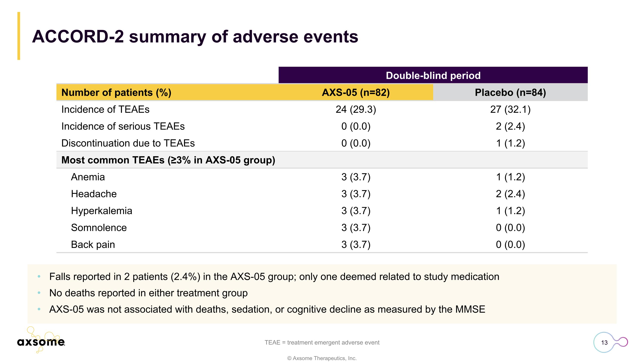Select the 'Incidence of TEAEs' row label
Viewport: 644px width, 362px height.
point(105,109)
